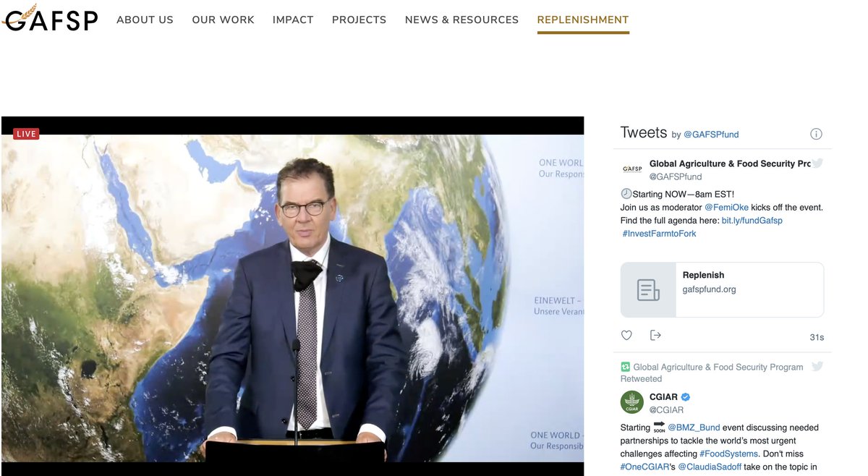Click the Tweets heading
Image resolution: width=868 pixels, height=476 pixels.
pyautogui.click(x=644, y=133)
